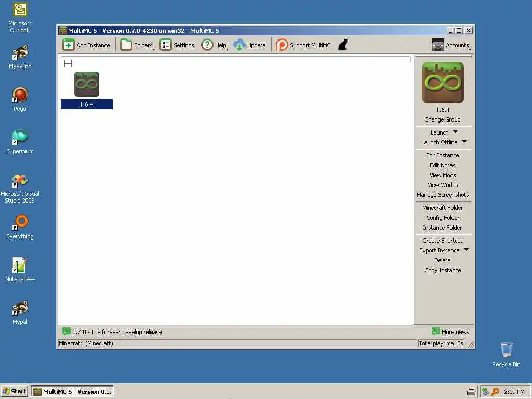The height and width of the screenshot is (399, 532).
Task: Click Export Instance
Action: pyautogui.click(x=440, y=250)
